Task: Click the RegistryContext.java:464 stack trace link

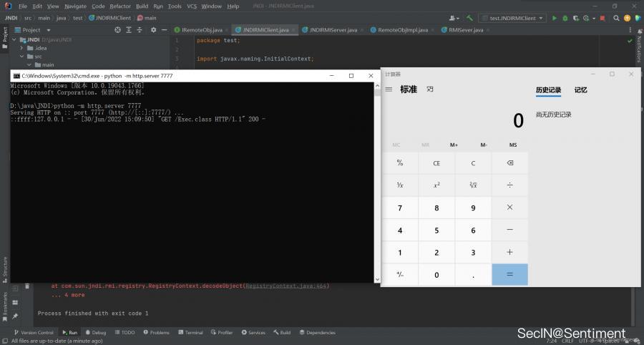Action: click(x=286, y=286)
